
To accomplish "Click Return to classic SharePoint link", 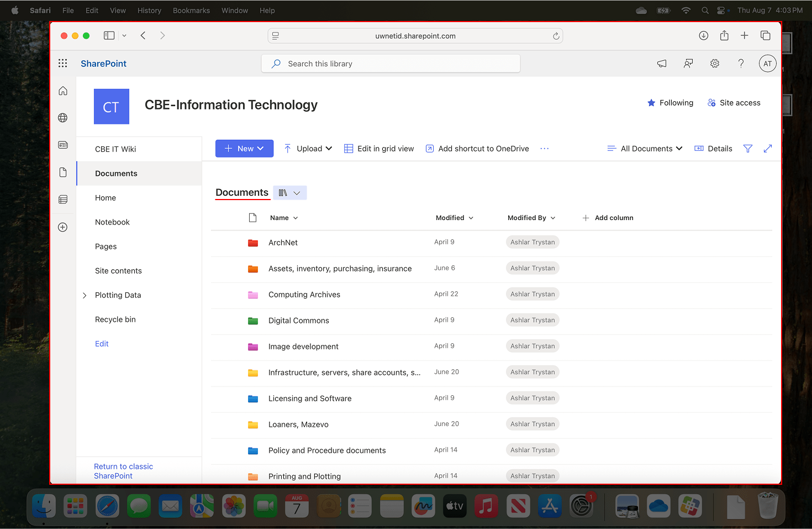I will coord(123,471).
